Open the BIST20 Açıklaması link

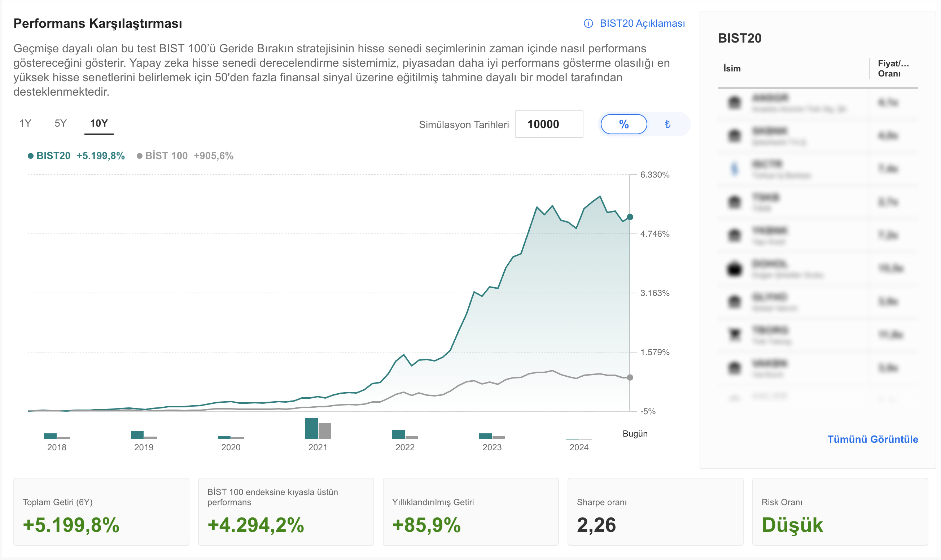click(642, 23)
